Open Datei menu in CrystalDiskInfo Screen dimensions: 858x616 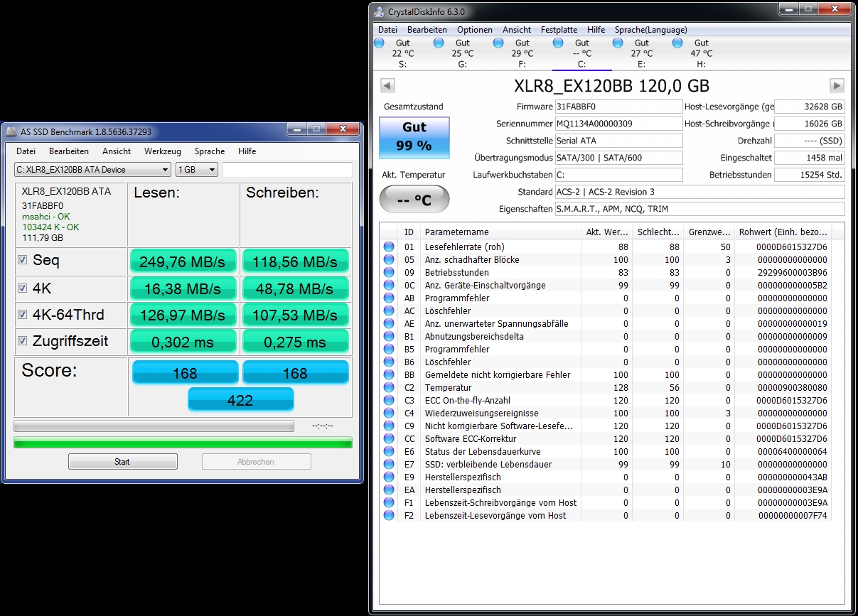pyautogui.click(x=387, y=30)
